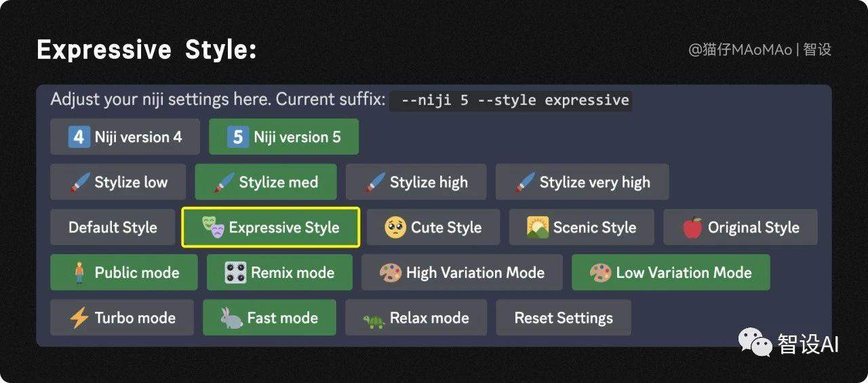Enable Relax mode turtle option

[x=416, y=317]
